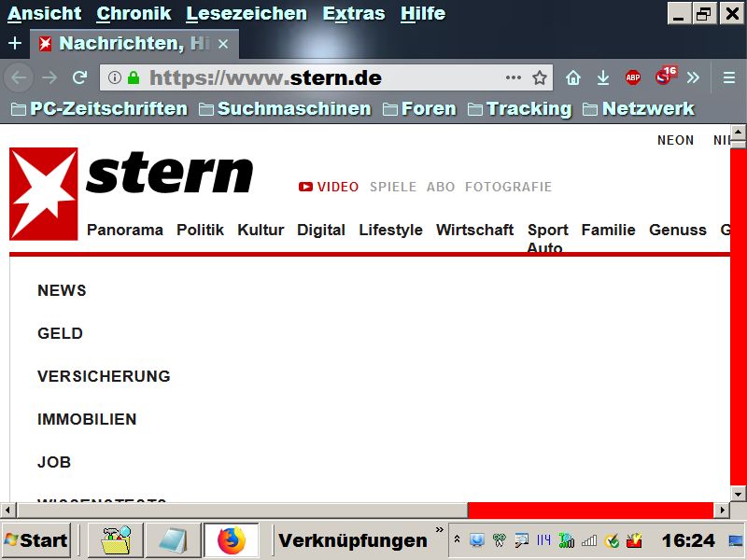This screenshot has height=560, width=747.
Task: Open the Chronik menu
Action: tap(134, 13)
